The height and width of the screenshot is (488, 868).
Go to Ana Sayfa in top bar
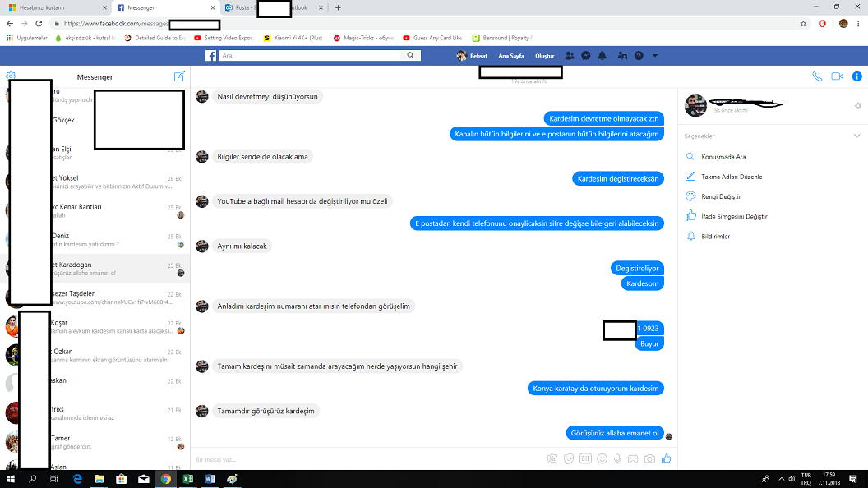pos(510,56)
